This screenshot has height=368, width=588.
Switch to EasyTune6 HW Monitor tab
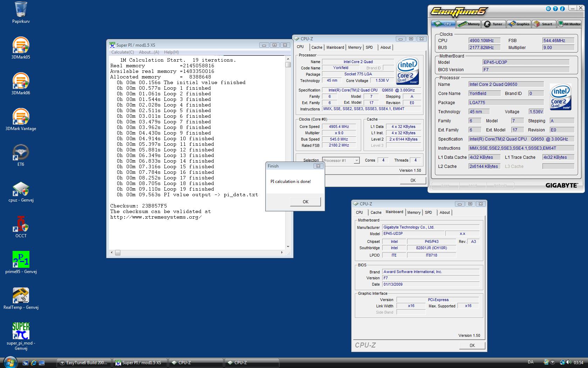[569, 24]
